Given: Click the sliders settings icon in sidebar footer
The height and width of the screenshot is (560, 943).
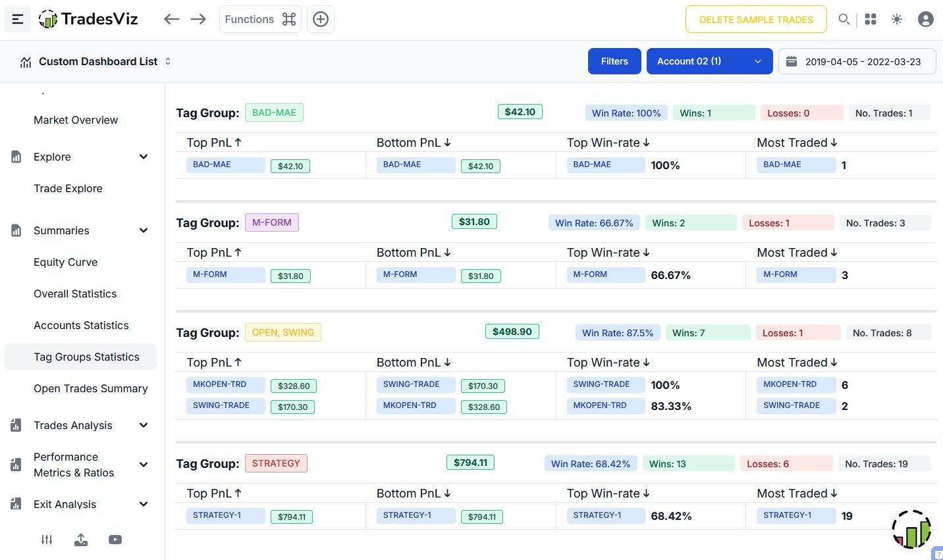Looking at the screenshot, I should coord(47,540).
